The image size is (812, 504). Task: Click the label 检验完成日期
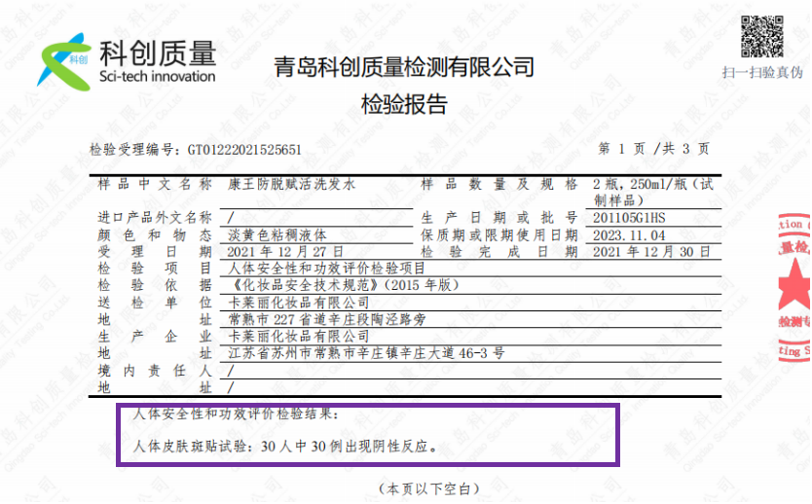pos(499,252)
